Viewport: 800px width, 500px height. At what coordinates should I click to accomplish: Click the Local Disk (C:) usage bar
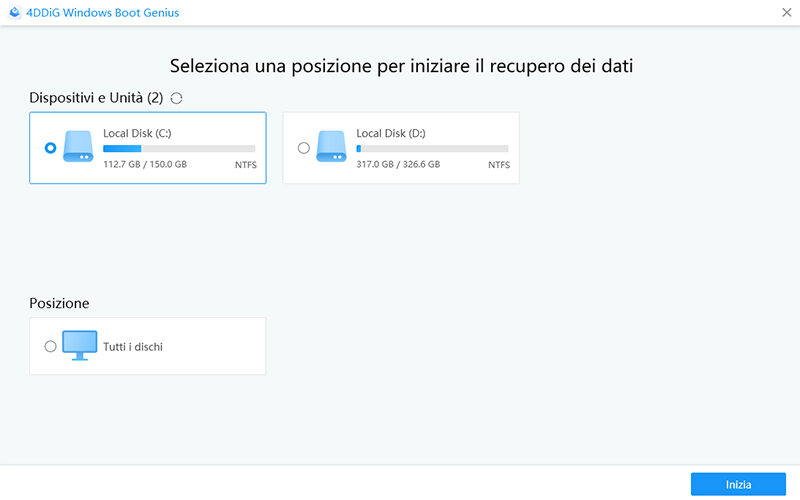tap(179, 149)
